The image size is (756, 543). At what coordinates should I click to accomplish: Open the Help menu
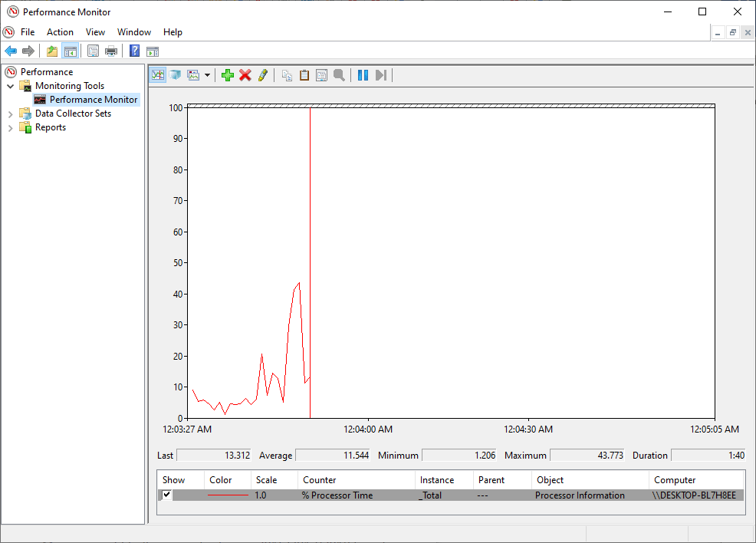pyautogui.click(x=173, y=31)
